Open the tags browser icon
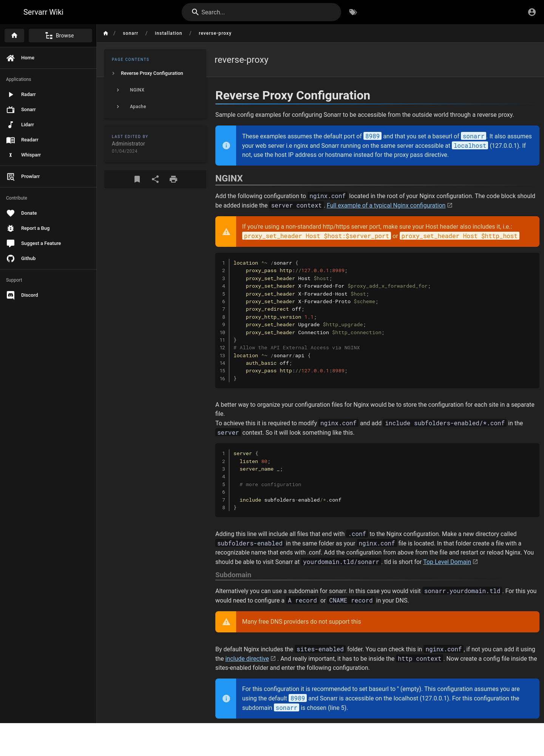Screen dimensions: 544x756 [x=353, y=12]
